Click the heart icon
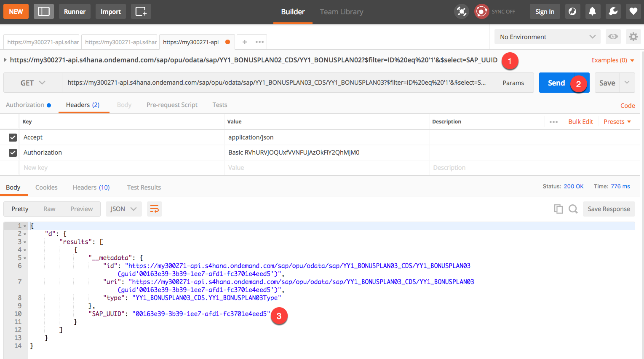Viewport: 644px width, 359px height. (633, 11)
